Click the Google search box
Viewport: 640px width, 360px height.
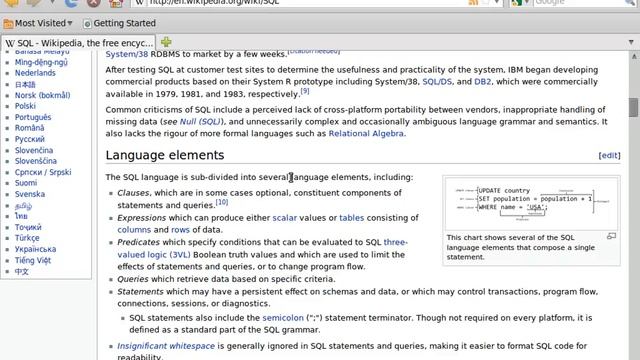click(580, 2)
